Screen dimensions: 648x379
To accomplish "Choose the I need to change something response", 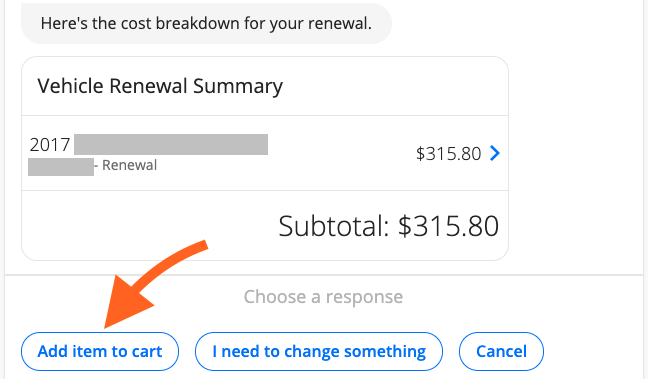I will click(x=319, y=351).
